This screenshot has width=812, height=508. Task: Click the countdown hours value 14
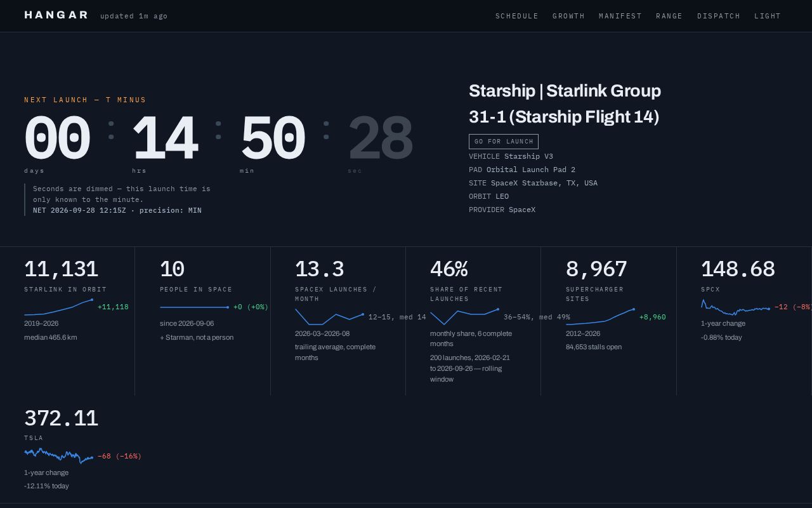pyautogui.click(x=165, y=138)
